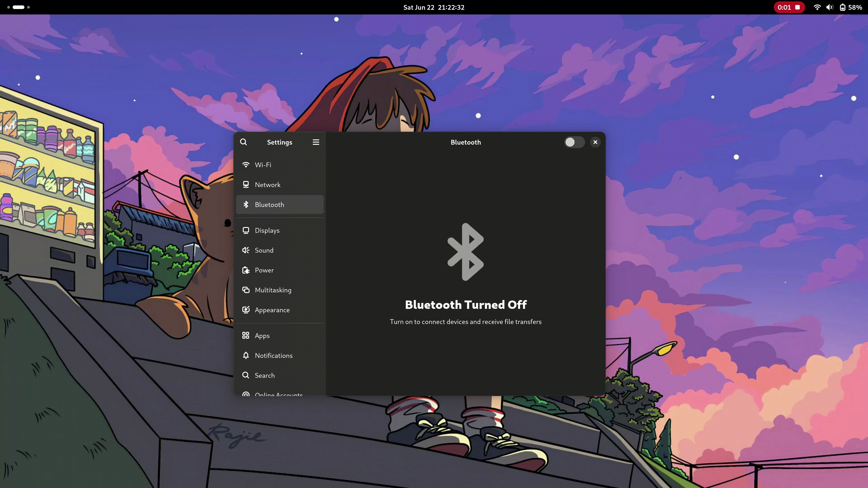Viewport: 868px width, 488px height.
Task: Select Bluetooth in the sidebar
Action: pyautogui.click(x=280, y=204)
